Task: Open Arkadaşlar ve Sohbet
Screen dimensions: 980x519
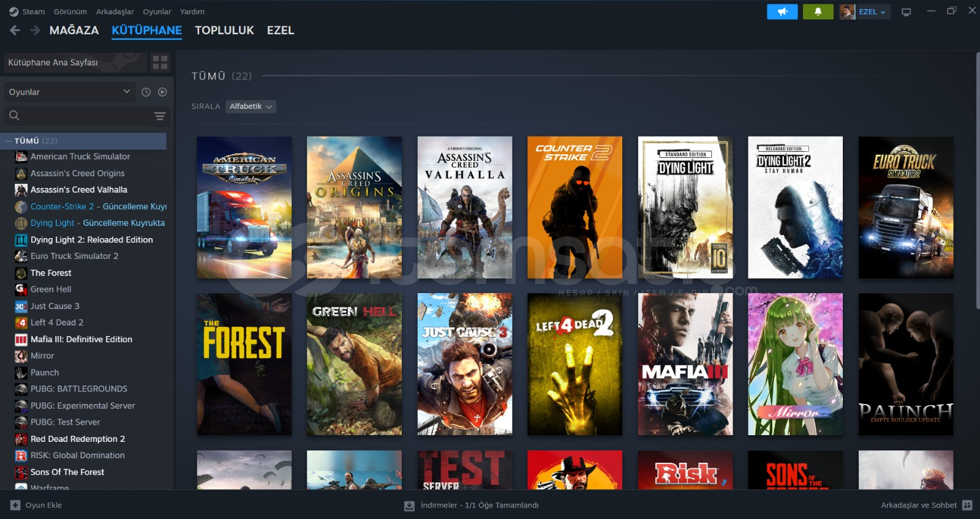Action: [927, 505]
